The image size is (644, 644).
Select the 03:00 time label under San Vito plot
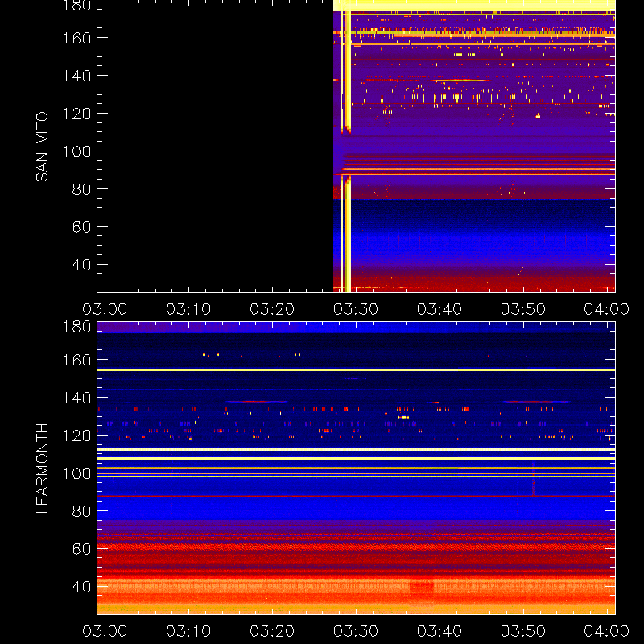click(105, 309)
